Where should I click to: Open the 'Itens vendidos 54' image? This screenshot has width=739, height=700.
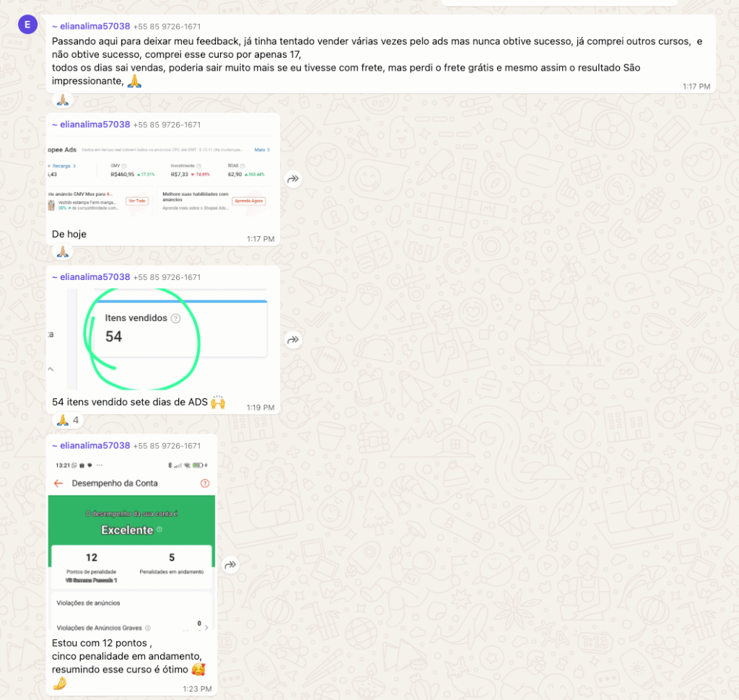coord(163,339)
